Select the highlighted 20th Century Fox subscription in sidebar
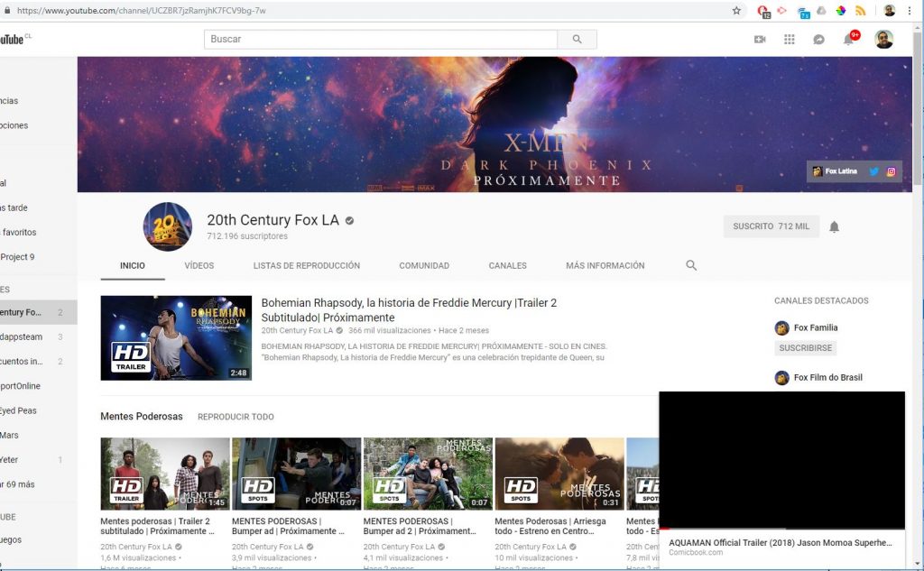The image size is (924, 571). click(38, 312)
